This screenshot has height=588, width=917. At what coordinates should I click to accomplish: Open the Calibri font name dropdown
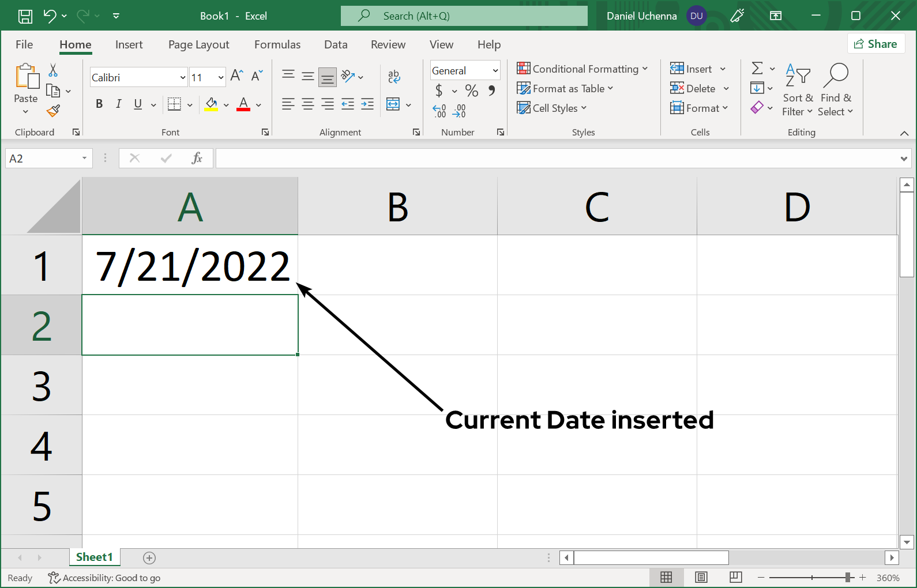click(183, 77)
